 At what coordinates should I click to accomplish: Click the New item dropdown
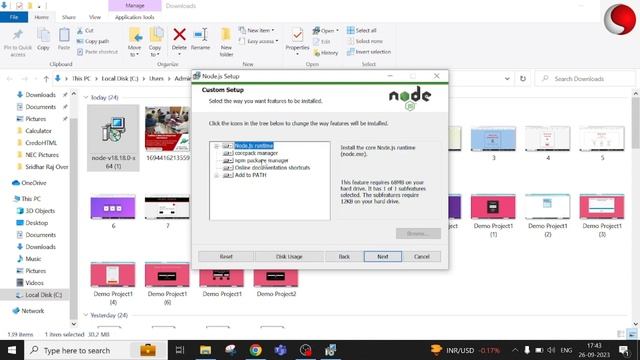pyautogui.click(x=257, y=31)
